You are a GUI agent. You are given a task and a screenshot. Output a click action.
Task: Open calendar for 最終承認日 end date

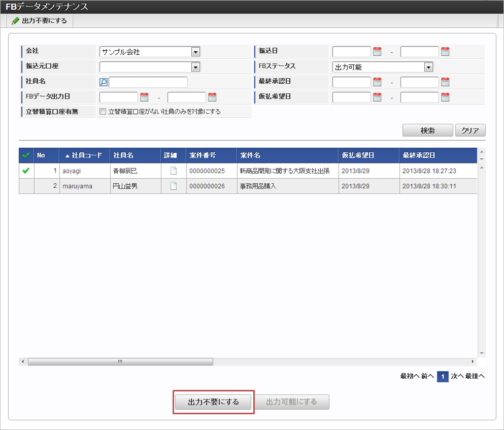(x=445, y=82)
